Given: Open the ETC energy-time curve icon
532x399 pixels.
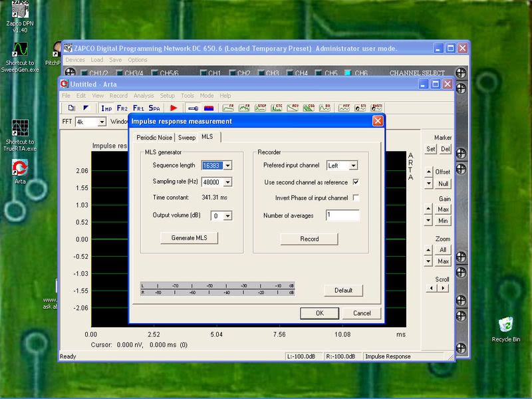Looking at the screenshot, I should coord(277,108).
